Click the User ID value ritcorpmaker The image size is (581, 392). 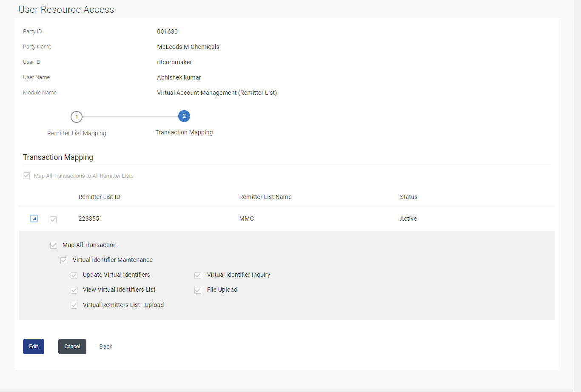tap(174, 62)
